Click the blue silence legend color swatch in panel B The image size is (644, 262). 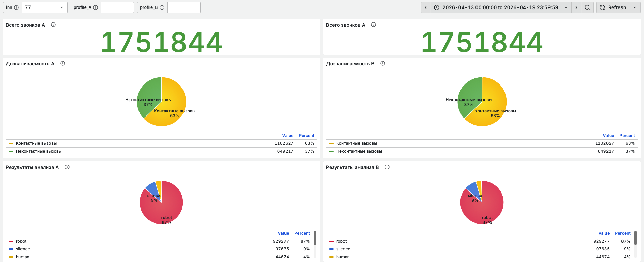pos(331,249)
